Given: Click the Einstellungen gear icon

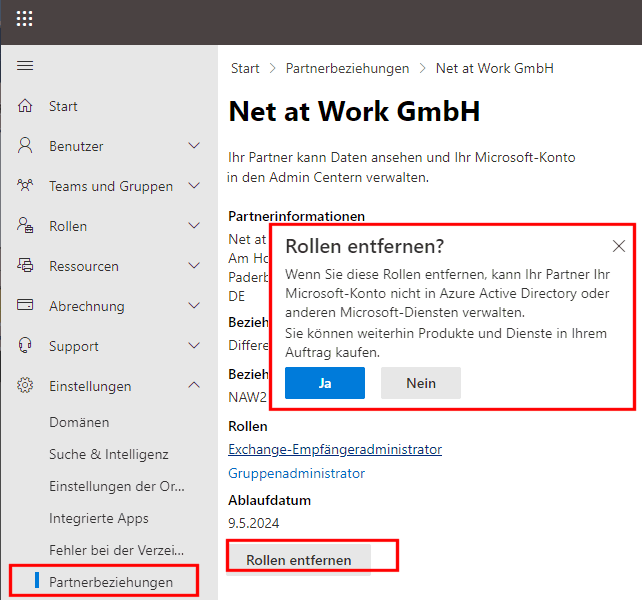Looking at the screenshot, I should 25,385.
